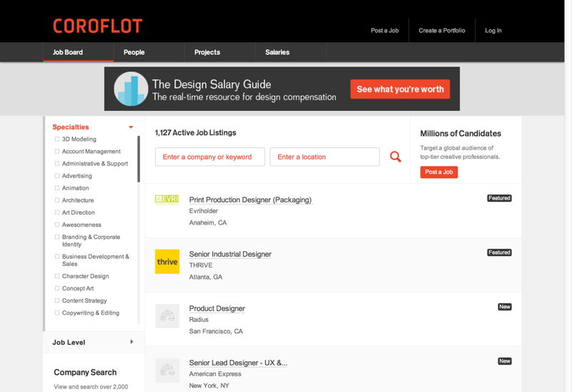Check the Concept Art specialty
Image resolution: width=572 pixels, height=392 pixels.
(57, 288)
